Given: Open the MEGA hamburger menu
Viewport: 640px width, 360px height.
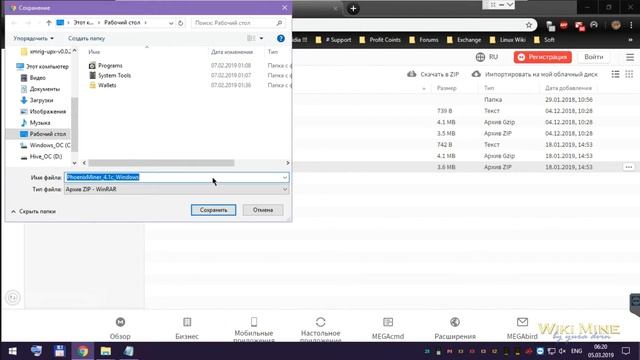Looking at the screenshot, I should point(630,57).
